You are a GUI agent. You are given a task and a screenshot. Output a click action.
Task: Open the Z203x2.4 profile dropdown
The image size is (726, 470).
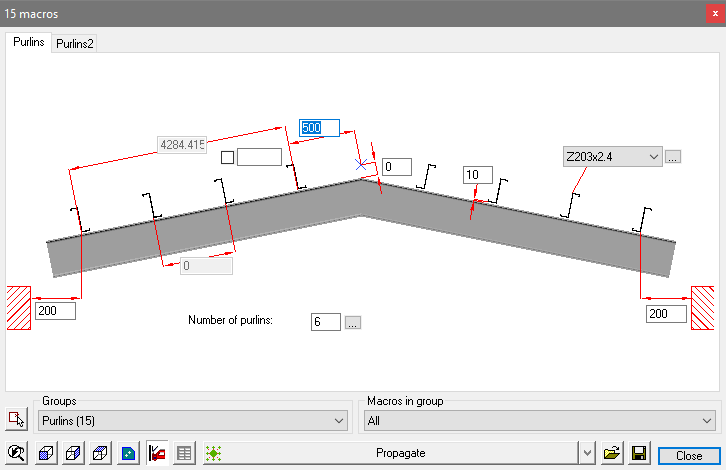tap(653, 157)
